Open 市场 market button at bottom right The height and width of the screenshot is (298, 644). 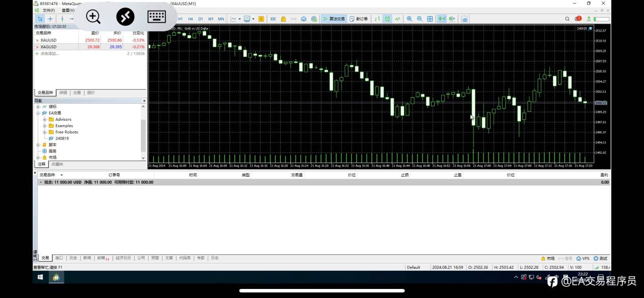pyautogui.click(x=548, y=258)
